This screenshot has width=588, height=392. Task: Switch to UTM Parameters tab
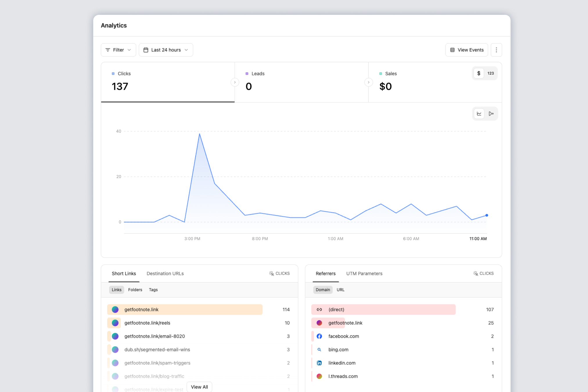[x=364, y=274]
